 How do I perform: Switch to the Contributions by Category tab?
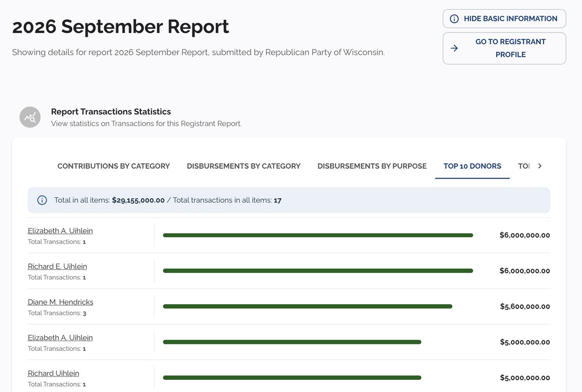click(x=113, y=166)
